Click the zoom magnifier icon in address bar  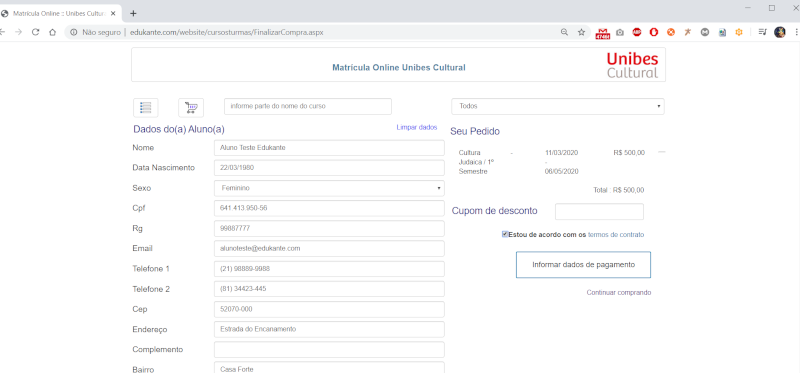click(564, 32)
